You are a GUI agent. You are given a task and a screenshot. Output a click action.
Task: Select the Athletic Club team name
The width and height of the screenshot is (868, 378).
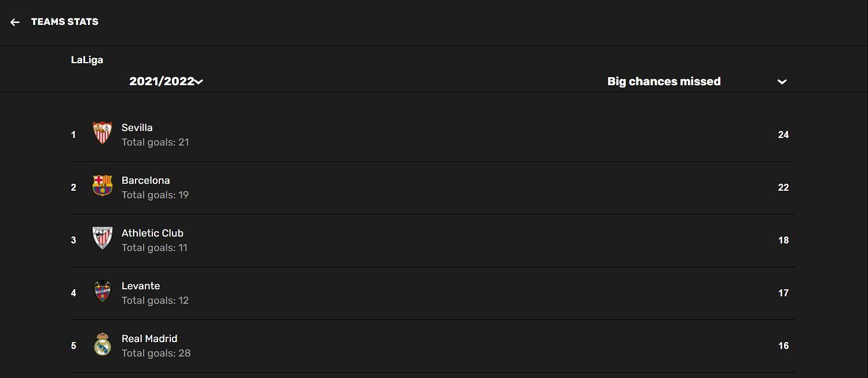point(152,233)
